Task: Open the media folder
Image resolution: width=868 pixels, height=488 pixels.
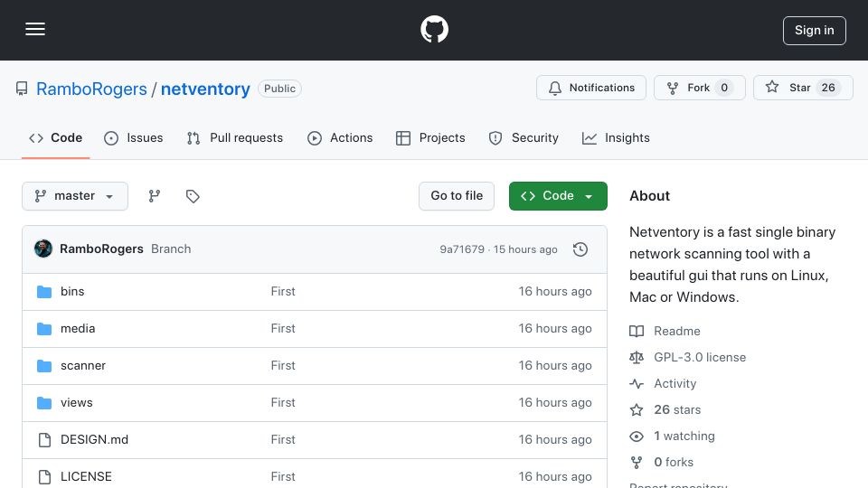Action: tap(78, 329)
